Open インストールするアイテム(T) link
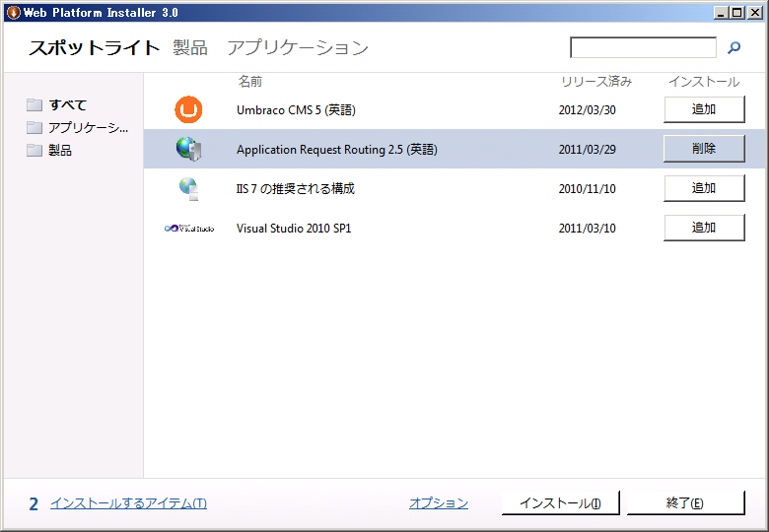 (x=128, y=503)
